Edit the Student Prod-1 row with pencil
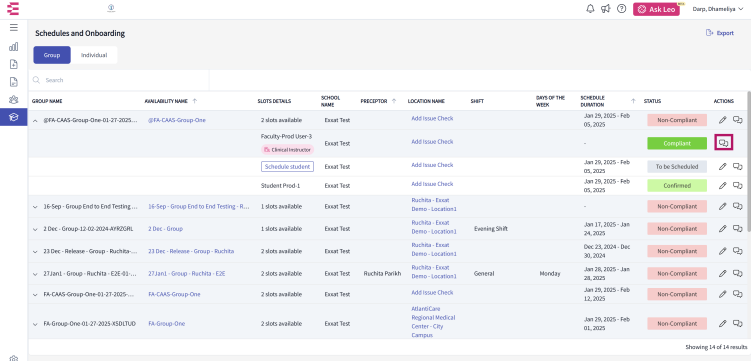This screenshot has width=752, height=362. 723,186
